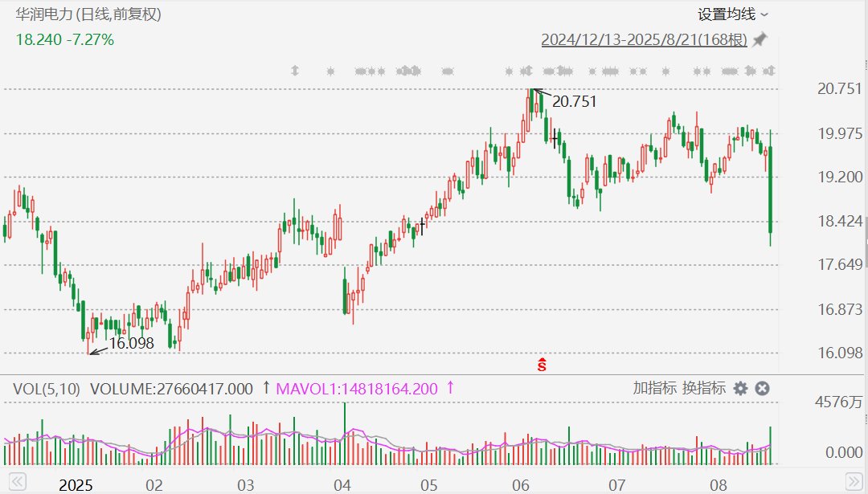This screenshot has width=868, height=494.
Task: Click the red S marker below chart
Action: [542, 365]
